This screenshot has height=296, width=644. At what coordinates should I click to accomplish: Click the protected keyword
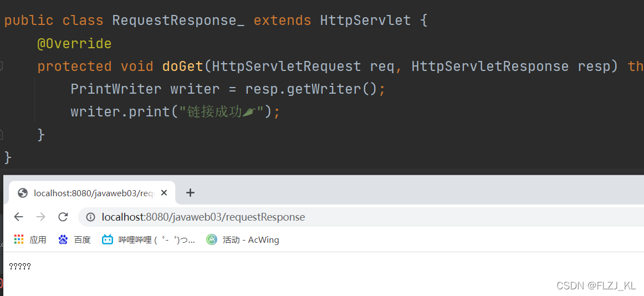74,66
